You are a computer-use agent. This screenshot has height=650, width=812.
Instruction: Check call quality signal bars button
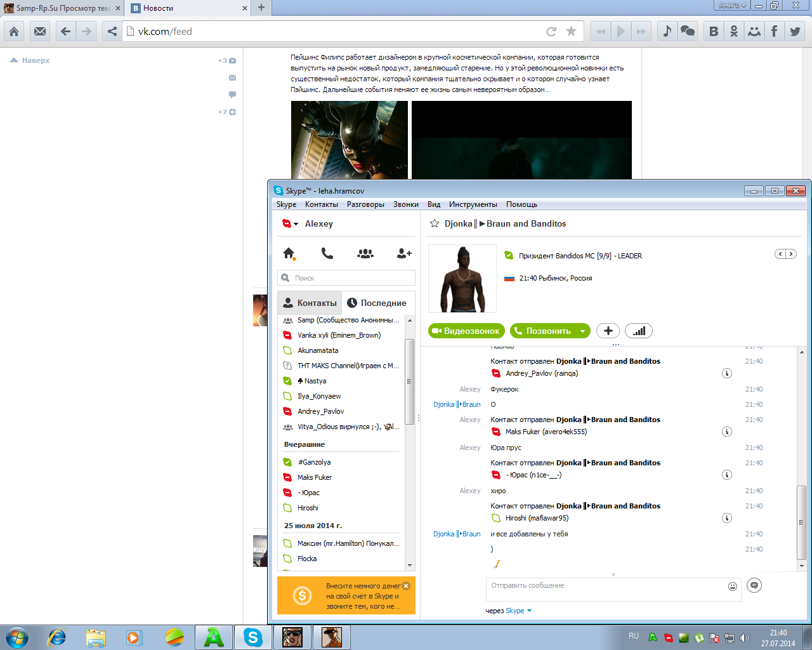pos(639,331)
